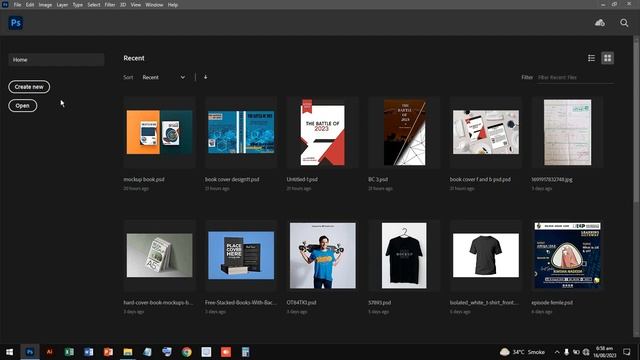Open the mockup book.psd thumbnail
The image size is (640, 360).
pos(160,132)
